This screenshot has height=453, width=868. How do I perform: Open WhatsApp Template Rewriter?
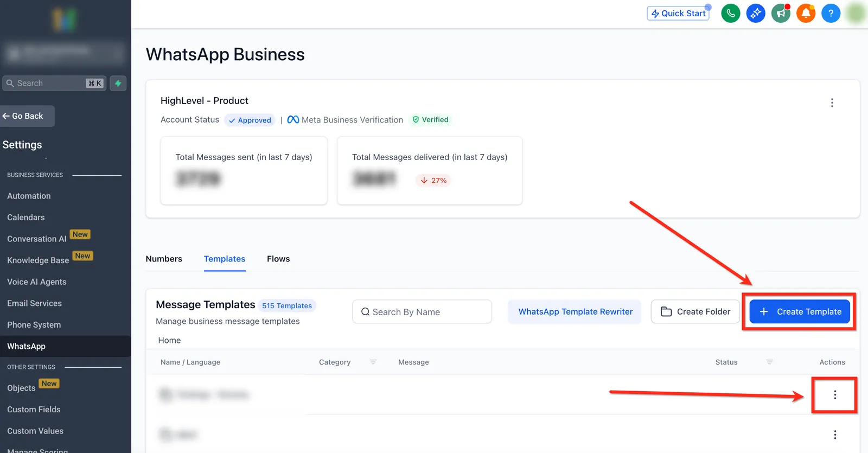point(575,311)
